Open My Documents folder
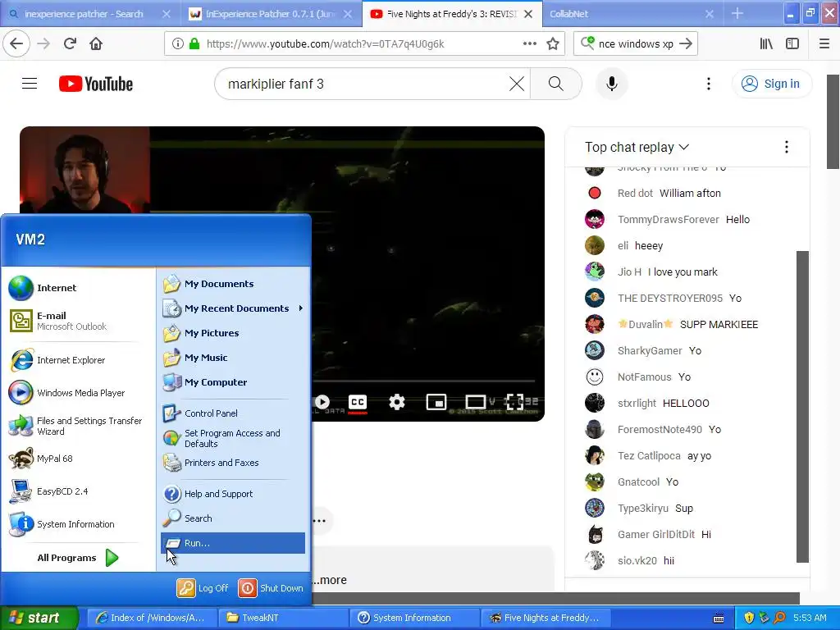Viewport: 840px width, 630px height. coord(232,283)
